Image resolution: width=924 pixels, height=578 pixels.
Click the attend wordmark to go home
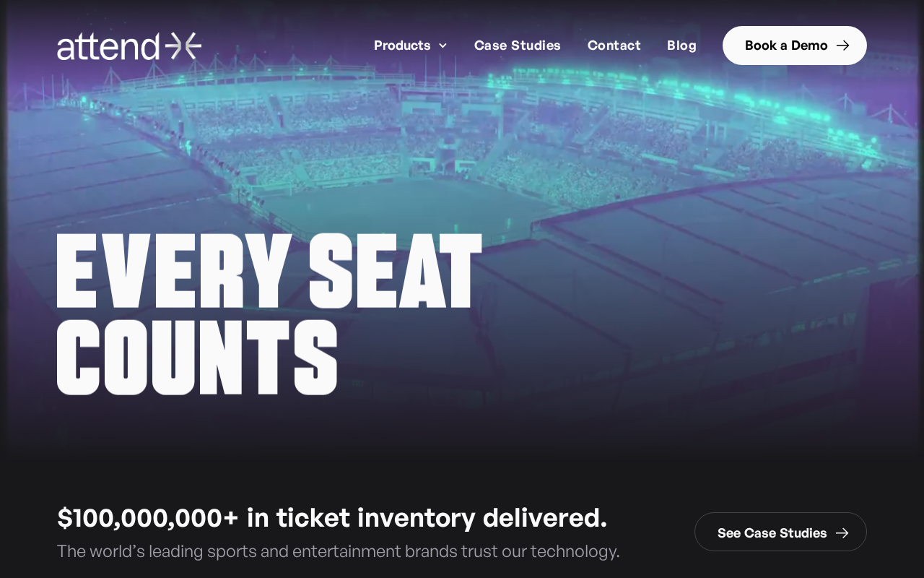108,46
